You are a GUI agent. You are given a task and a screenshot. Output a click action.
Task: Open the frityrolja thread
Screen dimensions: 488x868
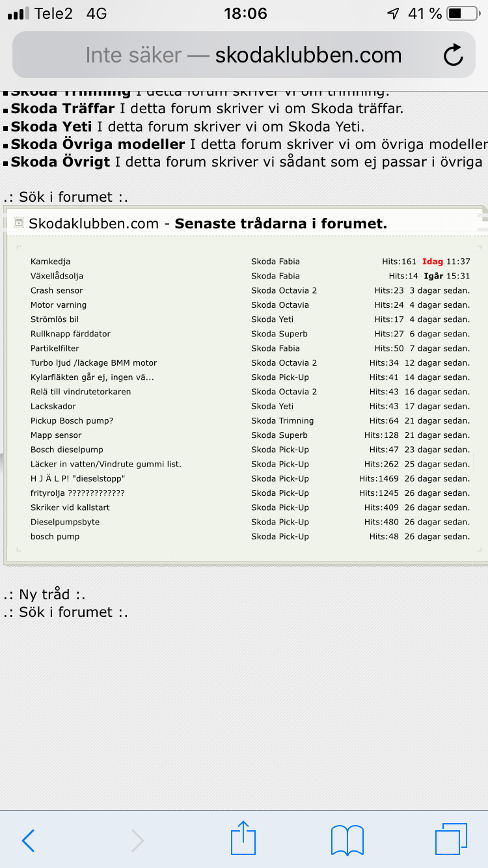point(77,493)
